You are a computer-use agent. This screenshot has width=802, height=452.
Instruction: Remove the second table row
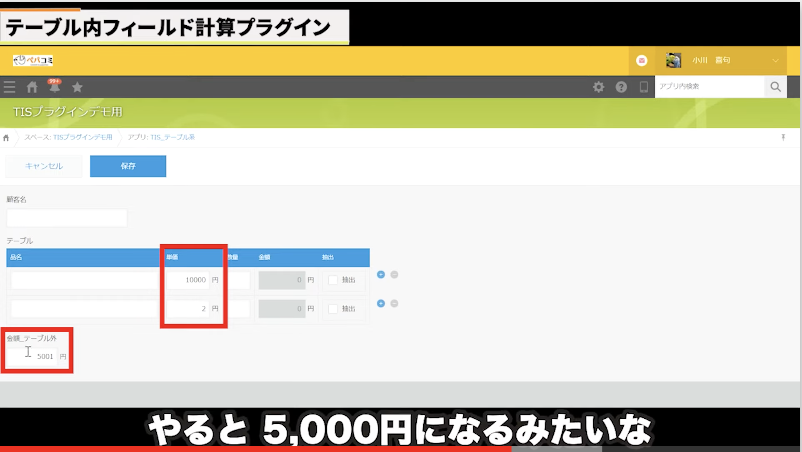coord(394,304)
